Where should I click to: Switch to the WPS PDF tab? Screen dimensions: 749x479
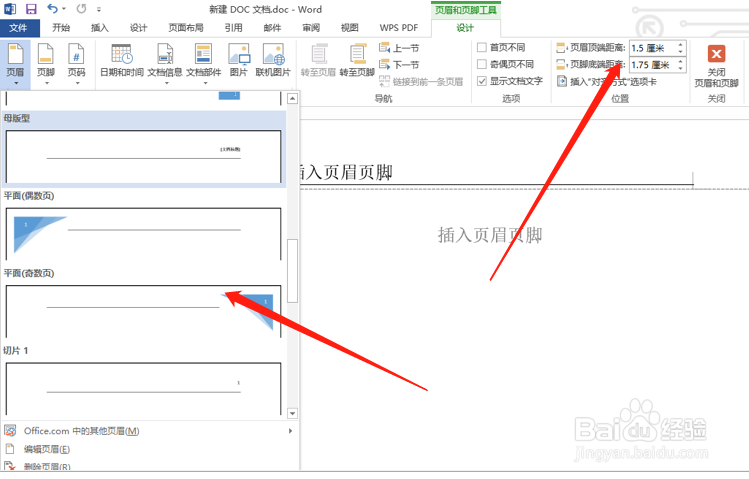[x=399, y=28]
